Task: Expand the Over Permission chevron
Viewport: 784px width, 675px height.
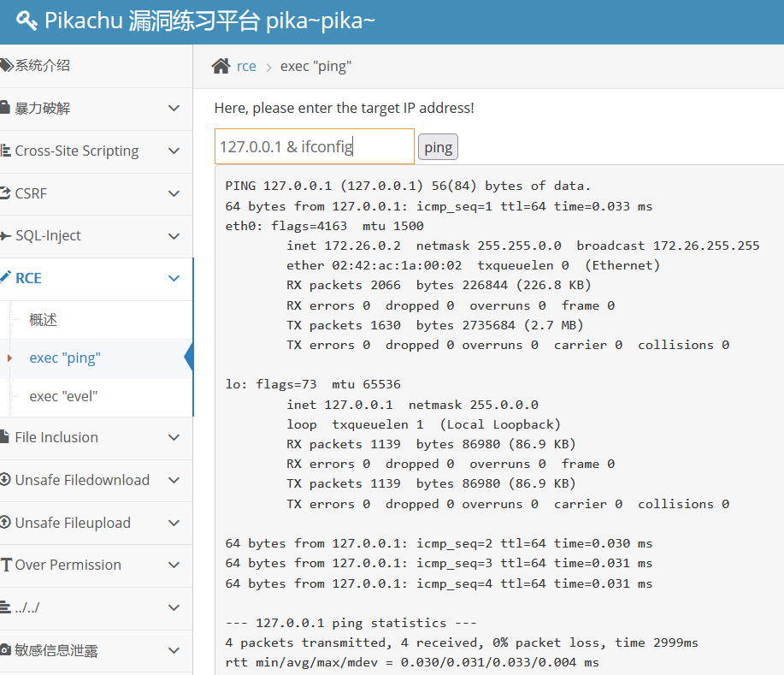Action: 174,565
